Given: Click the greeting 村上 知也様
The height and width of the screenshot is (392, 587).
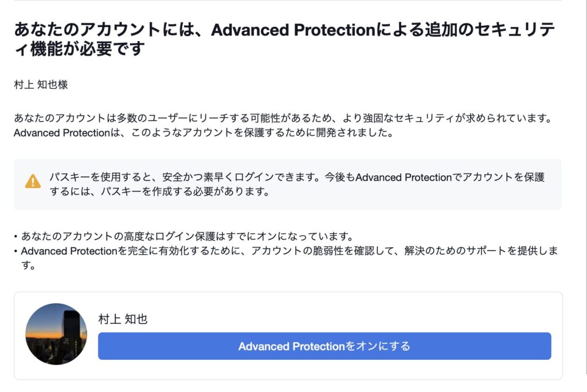Looking at the screenshot, I should pos(41,85).
